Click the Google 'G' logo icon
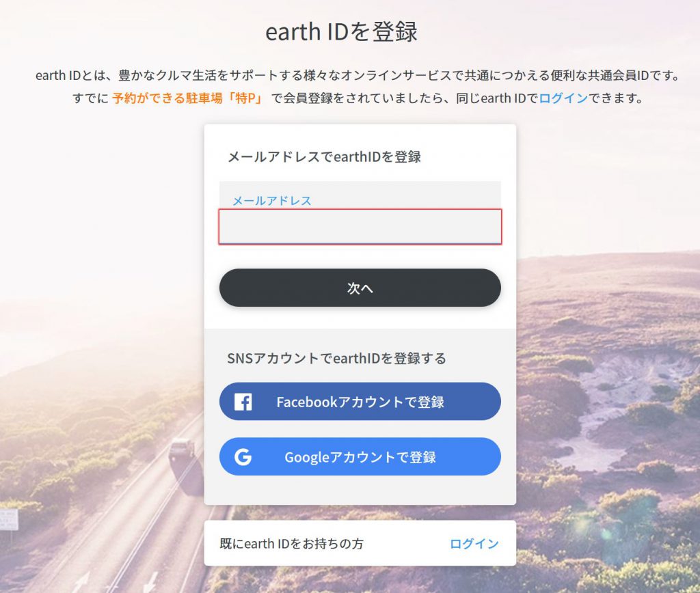 coord(243,457)
